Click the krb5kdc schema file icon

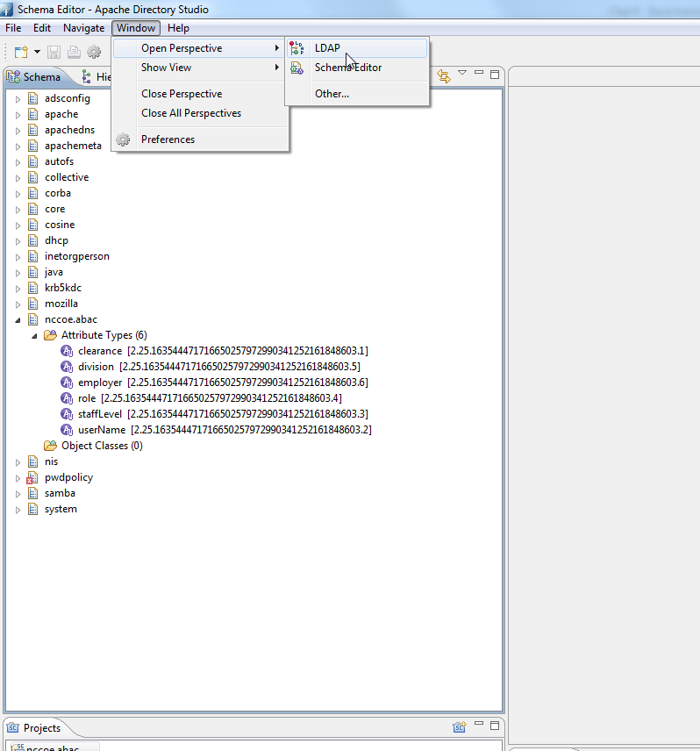(x=32, y=288)
